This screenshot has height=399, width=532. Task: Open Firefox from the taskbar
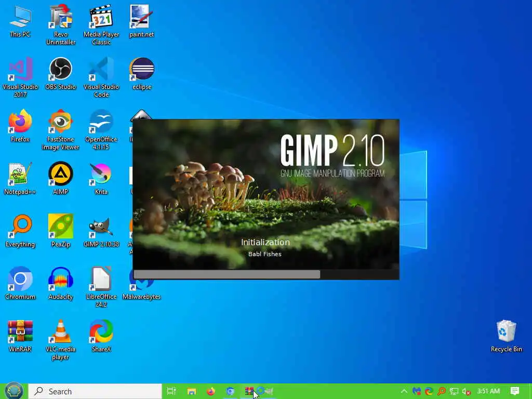[x=211, y=391]
